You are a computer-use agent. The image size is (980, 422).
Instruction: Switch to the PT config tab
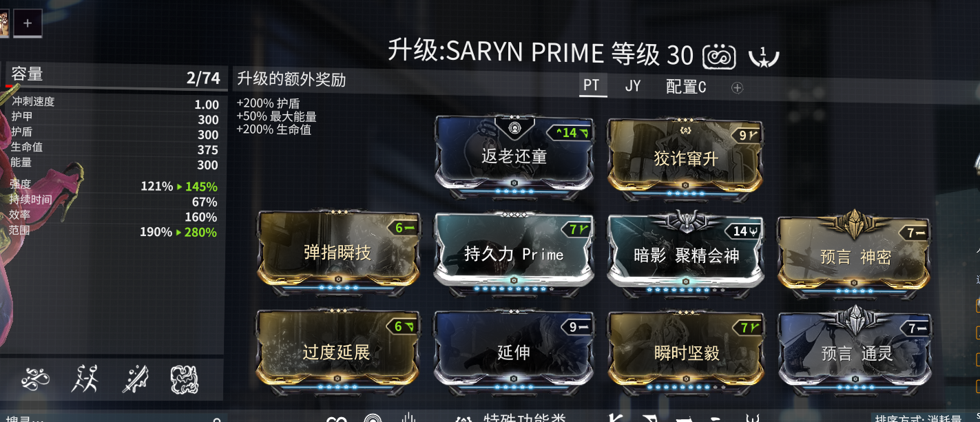[592, 86]
